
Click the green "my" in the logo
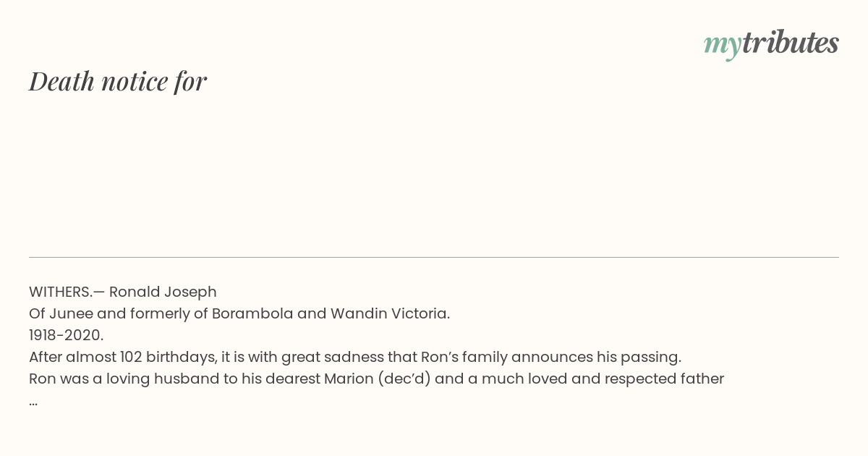click(x=723, y=46)
